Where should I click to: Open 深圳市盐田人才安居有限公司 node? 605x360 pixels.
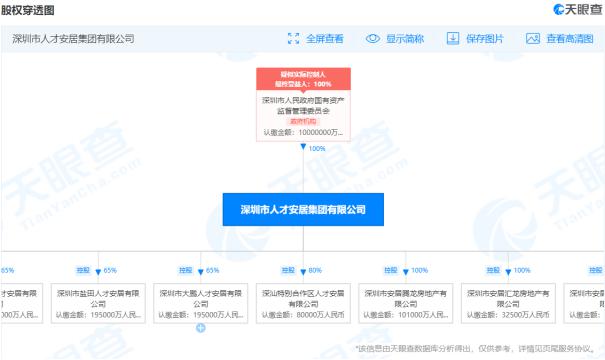98,303
